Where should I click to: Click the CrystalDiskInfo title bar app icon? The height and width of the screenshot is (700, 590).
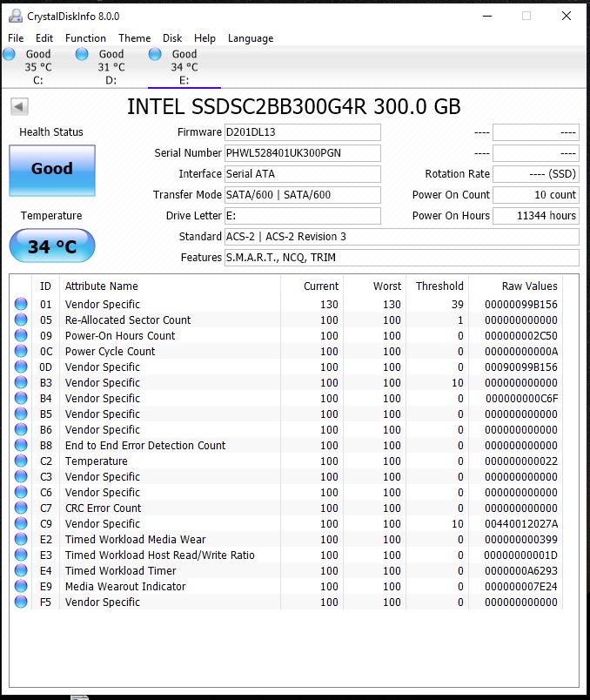[x=14, y=16]
